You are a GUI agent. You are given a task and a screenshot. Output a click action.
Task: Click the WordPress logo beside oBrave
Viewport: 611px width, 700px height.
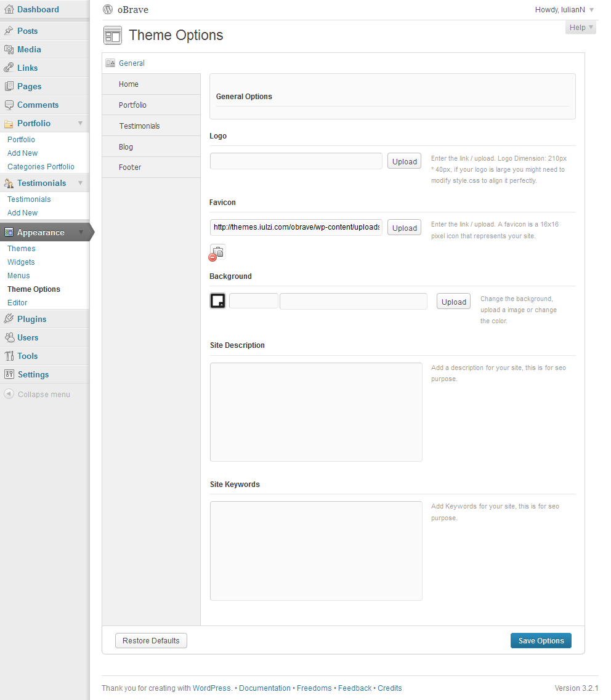[x=108, y=9]
